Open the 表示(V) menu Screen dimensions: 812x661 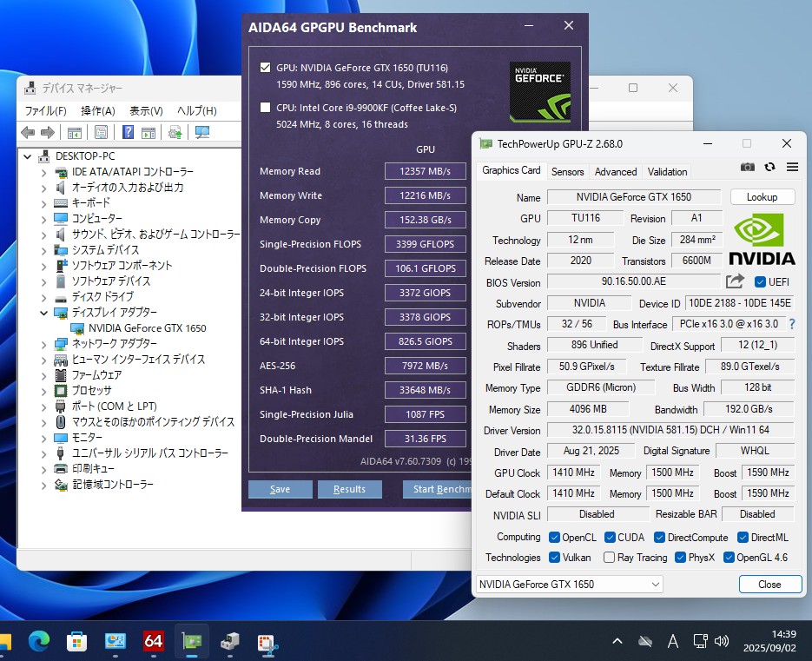pos(146,111)
